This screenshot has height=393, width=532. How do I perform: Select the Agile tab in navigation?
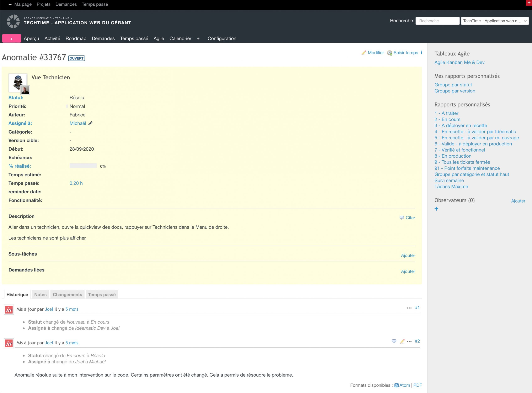[x=159, y=38]
